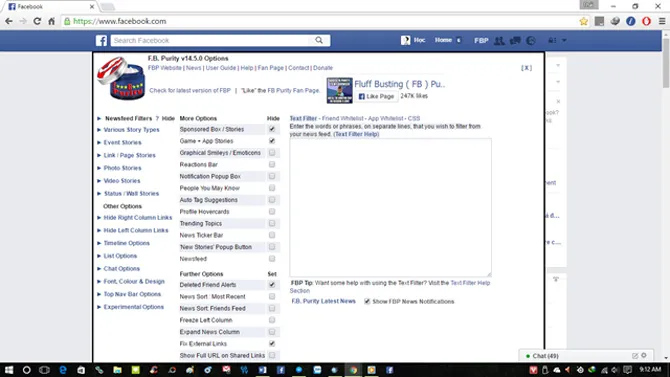Switch to CSS tab
Image resolution: width=670 pixels, height=377 pixels.
tap(414, 118)
